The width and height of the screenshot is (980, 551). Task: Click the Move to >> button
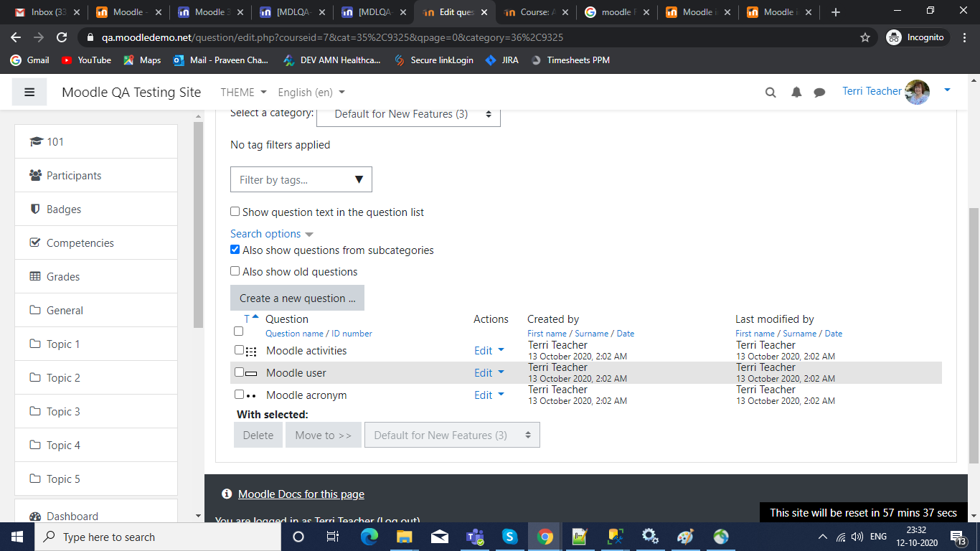pyautogui.click(x=324, y=435)
